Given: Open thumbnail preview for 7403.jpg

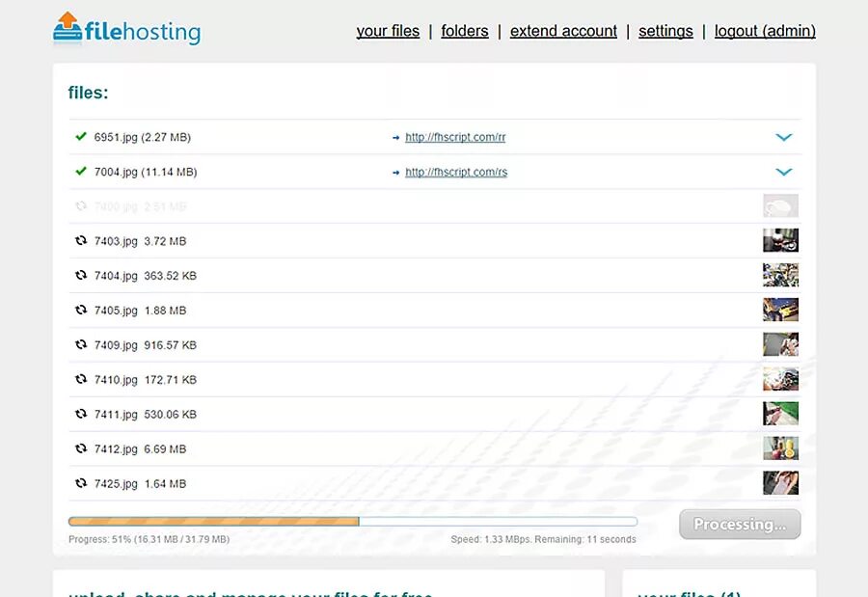Looking at the screenshot, I should pos(780,240).
